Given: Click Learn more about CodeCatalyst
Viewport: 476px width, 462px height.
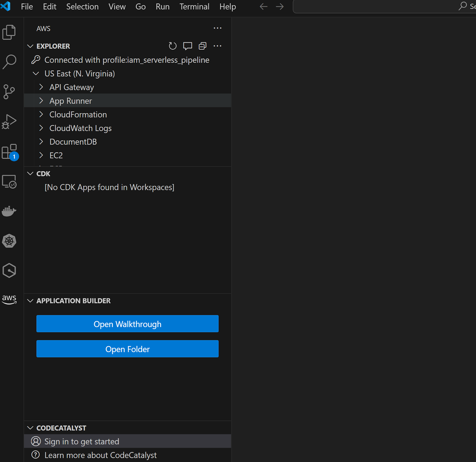Looking at the screenshot, I should point(101,455).
